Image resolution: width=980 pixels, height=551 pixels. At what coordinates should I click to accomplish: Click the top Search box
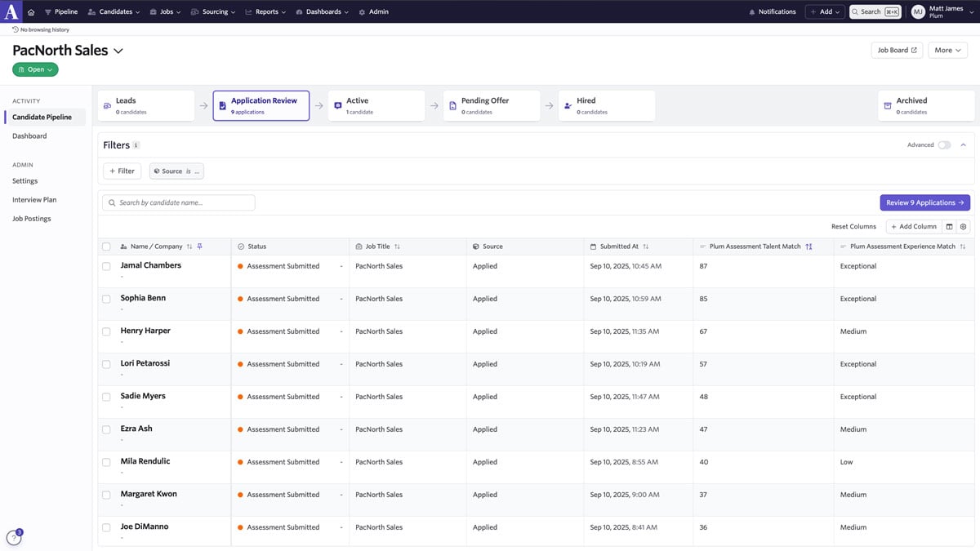tap(875, 12)
